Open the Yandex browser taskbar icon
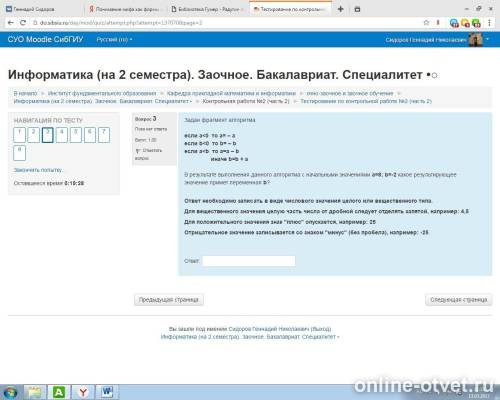 coord(82,392)
